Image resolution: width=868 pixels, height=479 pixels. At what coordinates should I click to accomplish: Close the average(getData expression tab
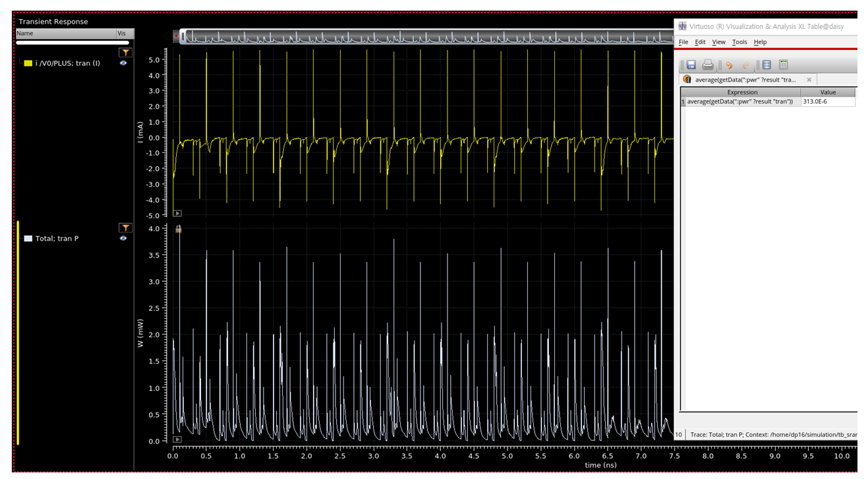click(809, 80)
